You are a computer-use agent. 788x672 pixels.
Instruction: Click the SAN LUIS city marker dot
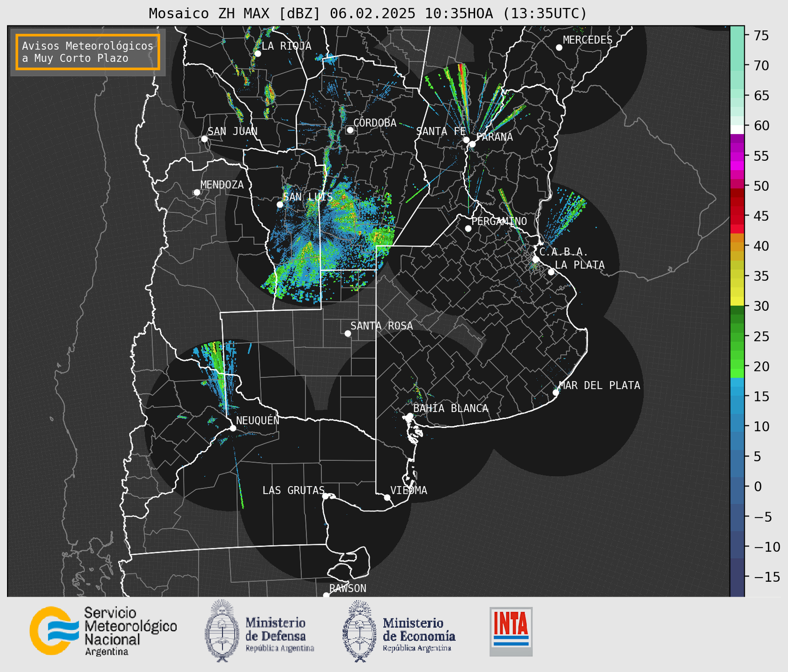pyautogui.click(x=280, y=205)
